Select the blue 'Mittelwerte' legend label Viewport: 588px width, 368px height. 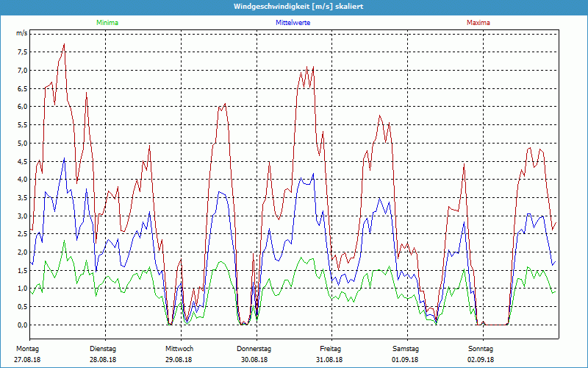point(293,23)
